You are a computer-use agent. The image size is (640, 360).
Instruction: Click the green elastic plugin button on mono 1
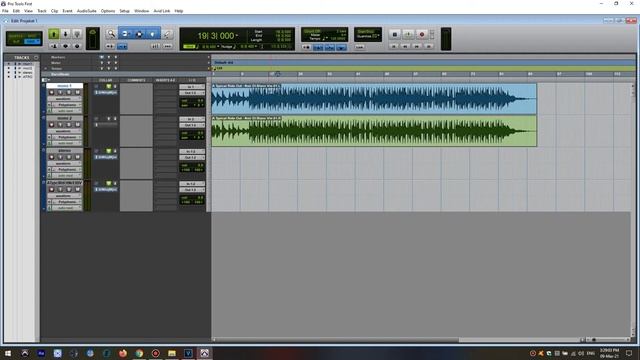109,87
